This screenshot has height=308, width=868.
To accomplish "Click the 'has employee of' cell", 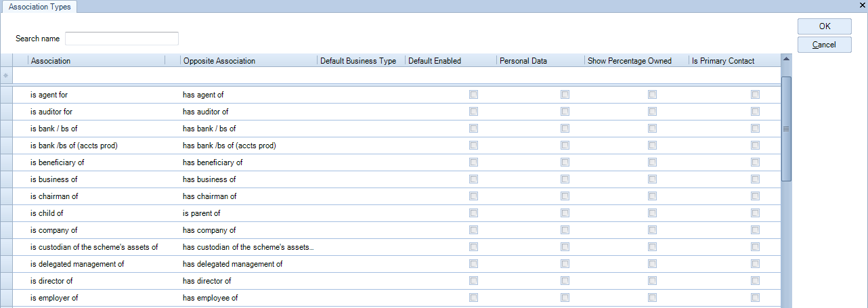I will [248, 298].
